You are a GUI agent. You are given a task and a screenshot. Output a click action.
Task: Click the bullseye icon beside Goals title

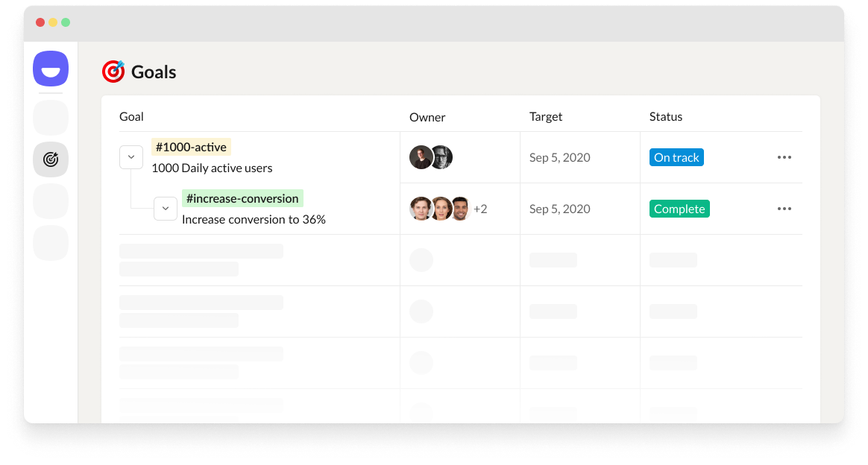(x=113, y=72)
